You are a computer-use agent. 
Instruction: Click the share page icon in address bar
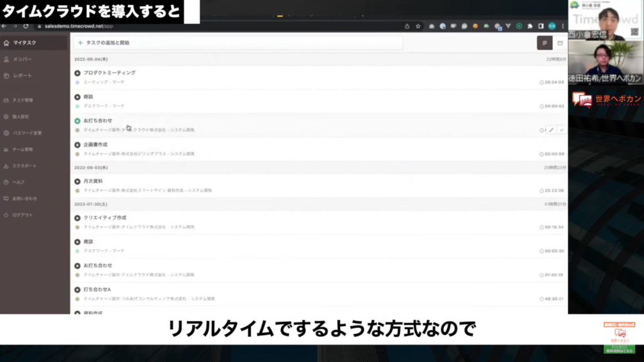click(407, 26)
